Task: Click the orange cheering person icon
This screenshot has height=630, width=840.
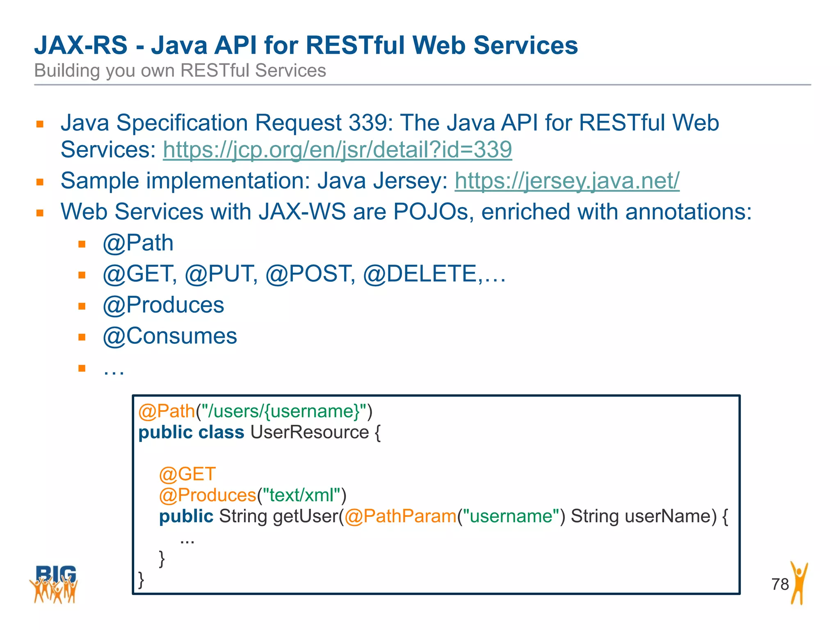Action: pos(799,583)
